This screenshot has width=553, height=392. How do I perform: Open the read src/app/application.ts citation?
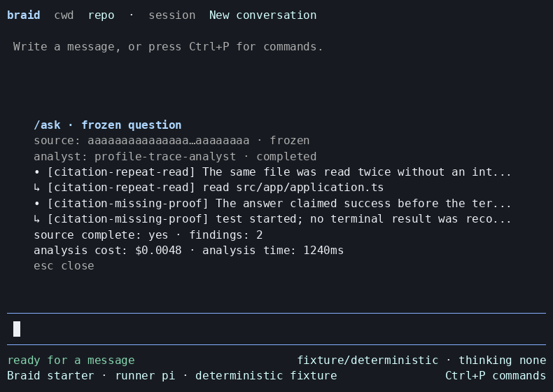[209, 188]
